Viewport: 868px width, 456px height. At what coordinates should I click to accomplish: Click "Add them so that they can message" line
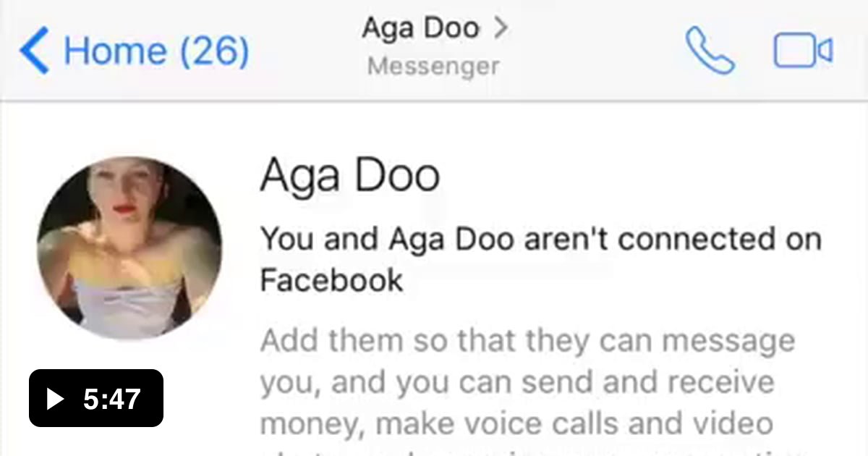[527, 341]
